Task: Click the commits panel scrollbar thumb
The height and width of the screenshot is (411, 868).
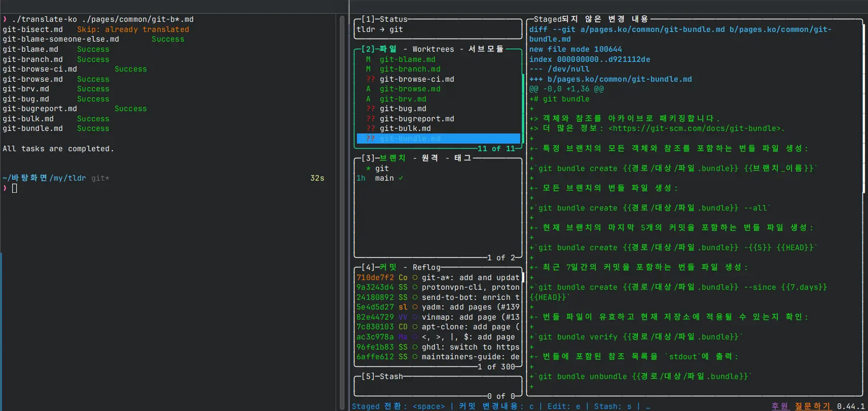Action: coord(523,278)
